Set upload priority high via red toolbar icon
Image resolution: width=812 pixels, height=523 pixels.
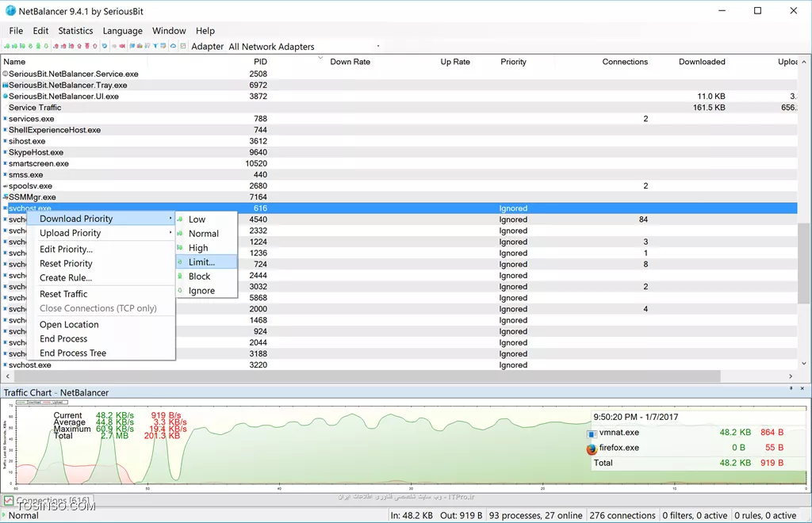point(71,46)
